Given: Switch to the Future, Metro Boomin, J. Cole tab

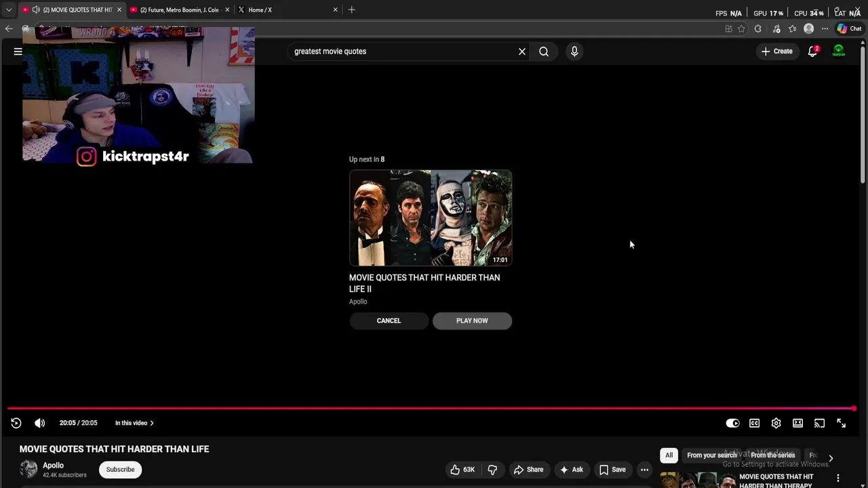Looking at the screenshot, I should [179, 9].
